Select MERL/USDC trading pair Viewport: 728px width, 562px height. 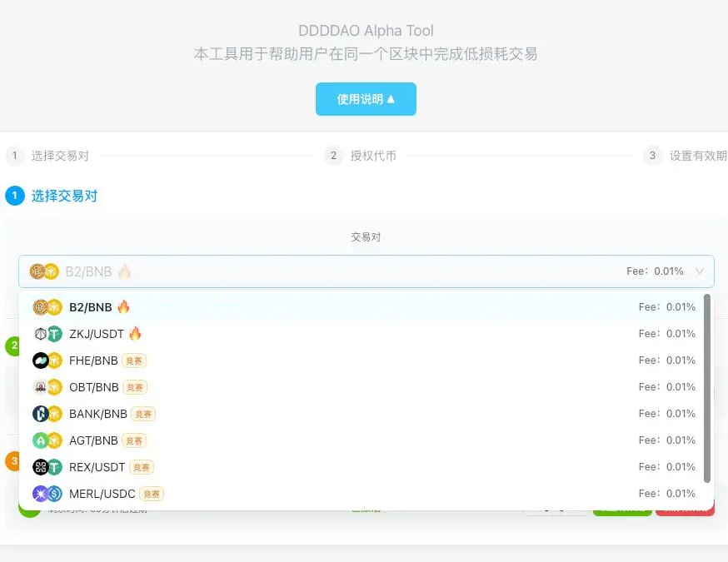coord(362,494)
